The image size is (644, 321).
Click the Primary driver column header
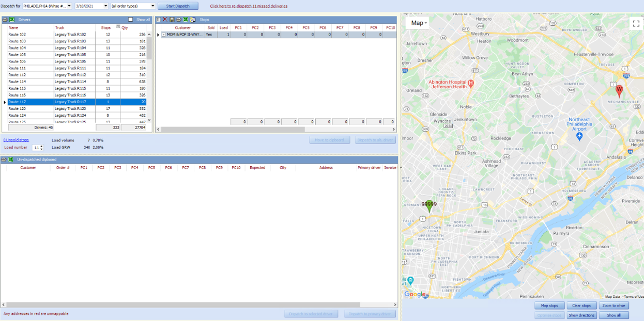tap(369, 168)
